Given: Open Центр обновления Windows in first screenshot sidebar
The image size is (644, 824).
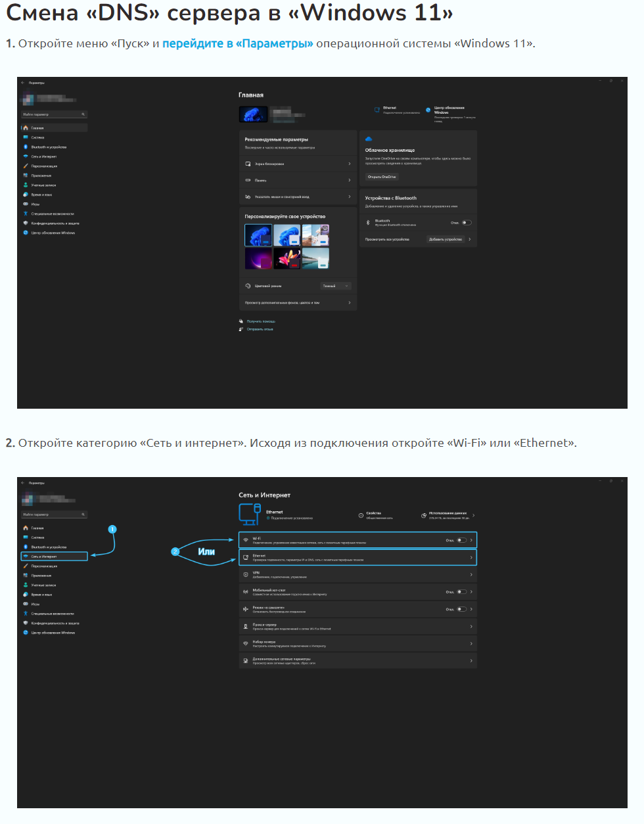Looking at the screenshot, I should 53,233.
